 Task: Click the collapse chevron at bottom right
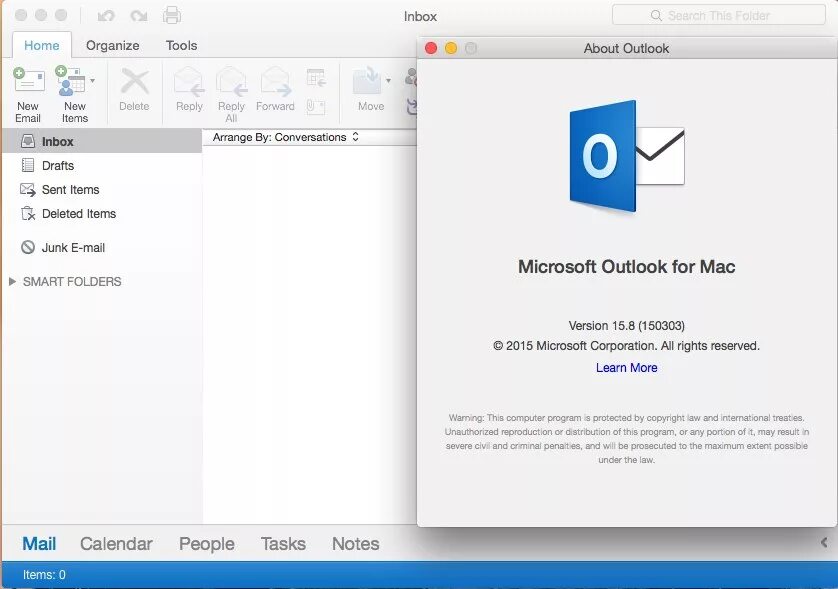click(x=824, y=543)
